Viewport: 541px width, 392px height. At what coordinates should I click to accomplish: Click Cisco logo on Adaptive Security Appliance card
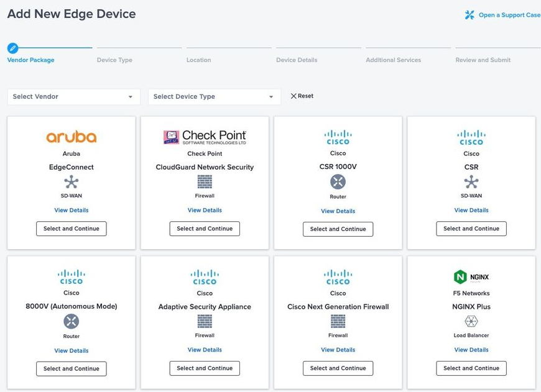click(x=205, y=278)
